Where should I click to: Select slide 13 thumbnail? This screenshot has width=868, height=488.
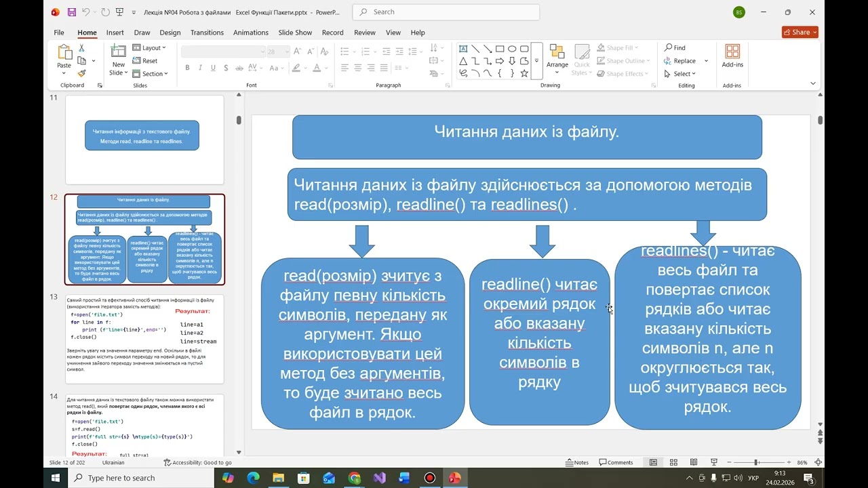click(x=144, y=339)
